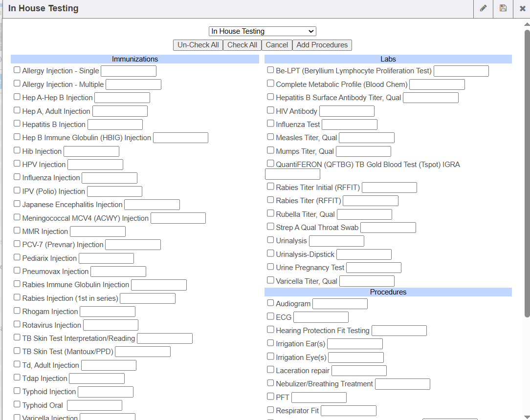Tick the HIV Antibody checkbox
Image resolution: width=530 pixels, height=420 pixels.
point(270,110)
